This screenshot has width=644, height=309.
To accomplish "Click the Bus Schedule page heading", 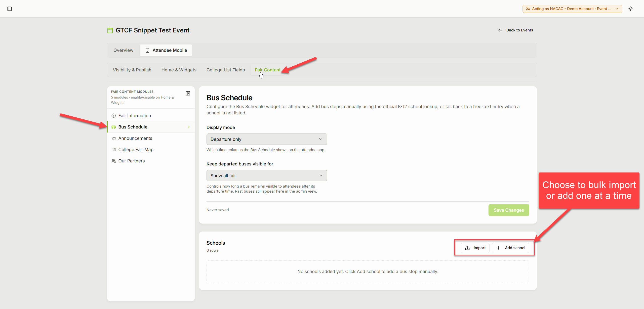I will pyautogui.click(x=229, y=98).
